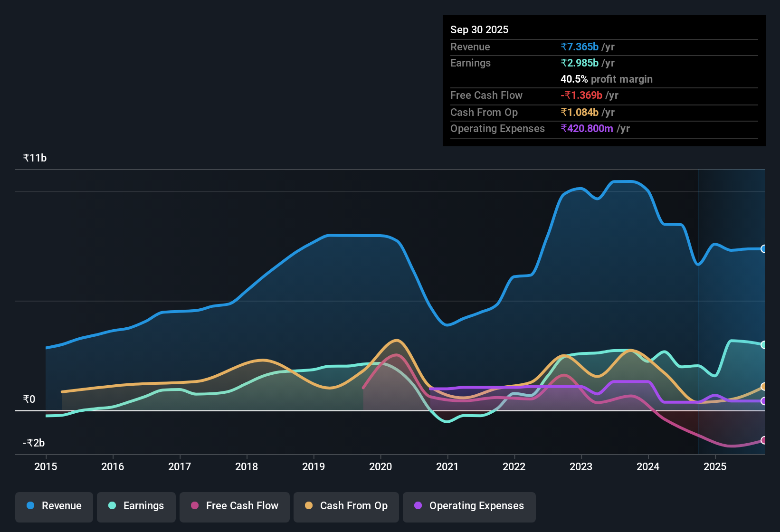Toggle the Earnings series visibility
Image resolution: width=780 pixels, height=532 pixels.
(136, 506)
